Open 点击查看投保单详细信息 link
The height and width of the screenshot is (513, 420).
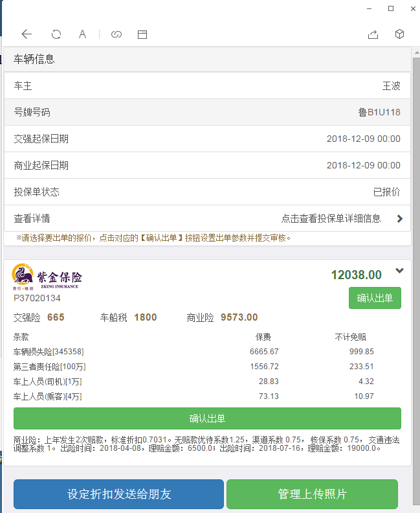[x=331, y=219]
